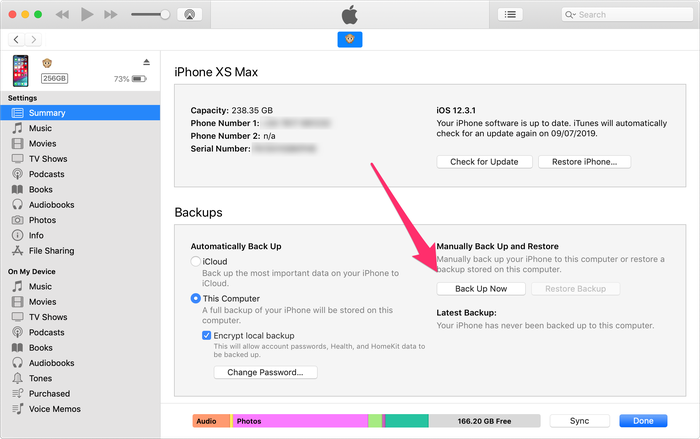
Task: Go forward with the right chevron
Action: tap(33, 40)
